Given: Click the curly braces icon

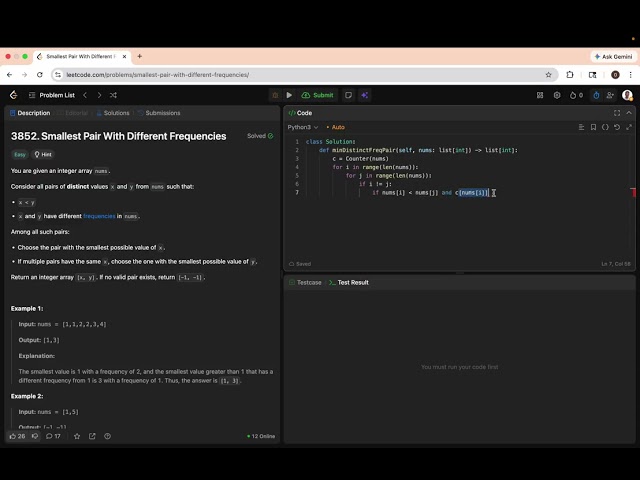Looking at the screenshot, I should [605, 127].
